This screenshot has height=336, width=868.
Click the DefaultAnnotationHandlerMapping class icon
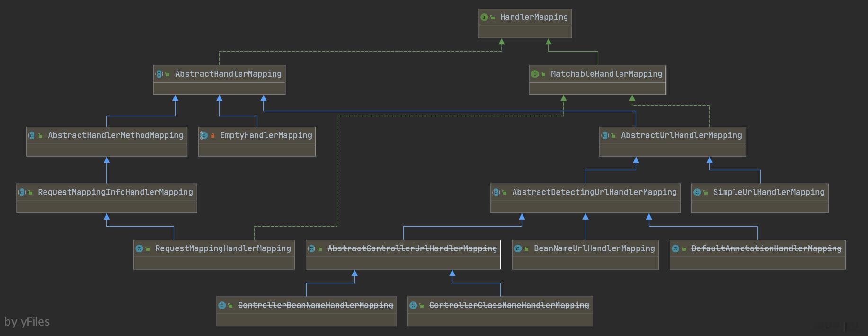[x=675, y=248]
